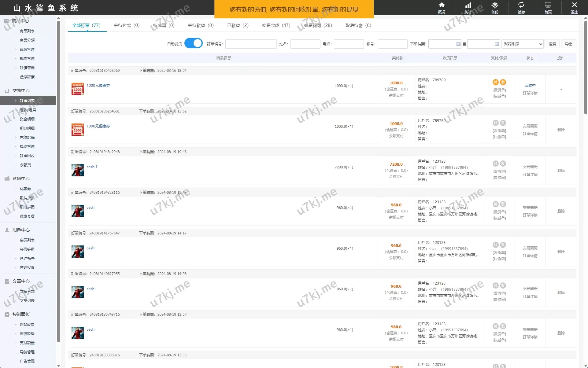Open 訂單详情 for the 回收中 order
This screenshot has height=368, width=588.
[x=530, y=93]
